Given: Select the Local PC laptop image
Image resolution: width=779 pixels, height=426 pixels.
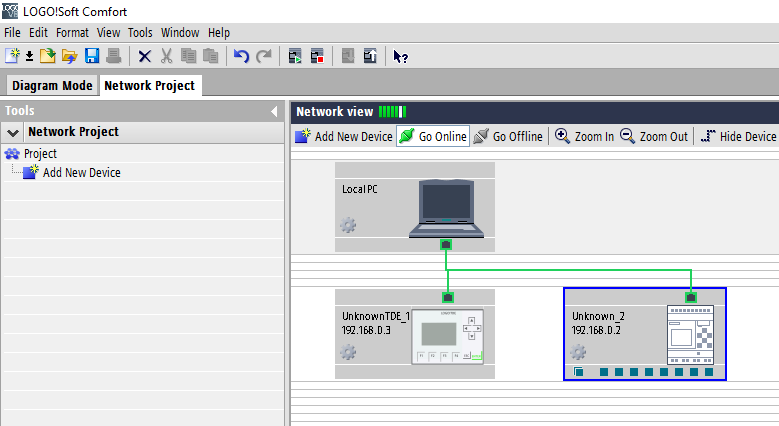Looking at the screenshot, I should 446,209.
